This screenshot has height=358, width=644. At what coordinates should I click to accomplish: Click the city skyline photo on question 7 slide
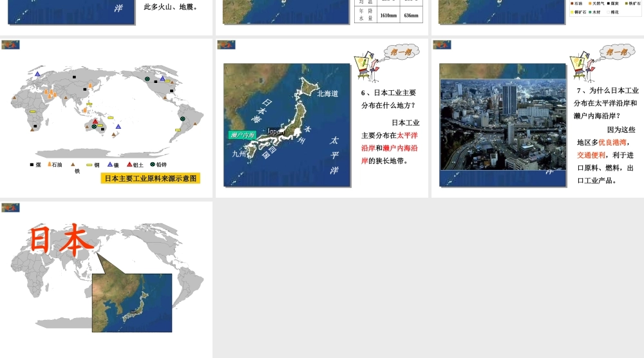(503, 124)
